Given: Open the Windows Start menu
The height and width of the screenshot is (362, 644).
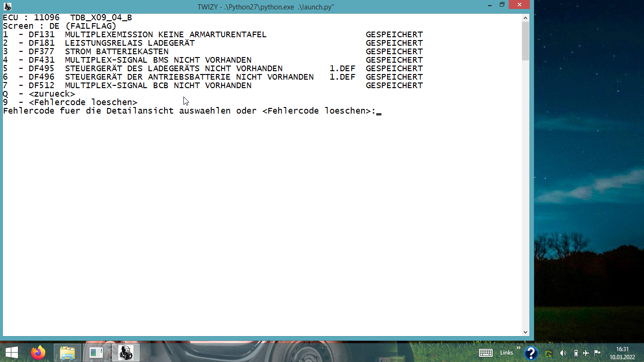Looking at the screenshot, I should pos(12,353).
